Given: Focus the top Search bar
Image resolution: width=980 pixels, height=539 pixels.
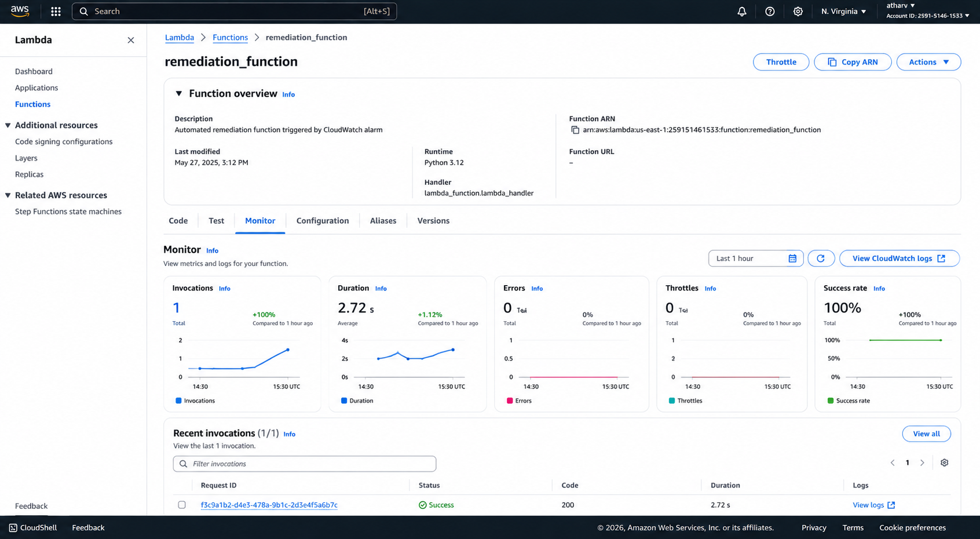Looking at the screenshot, I should click(x=234, y=12).
